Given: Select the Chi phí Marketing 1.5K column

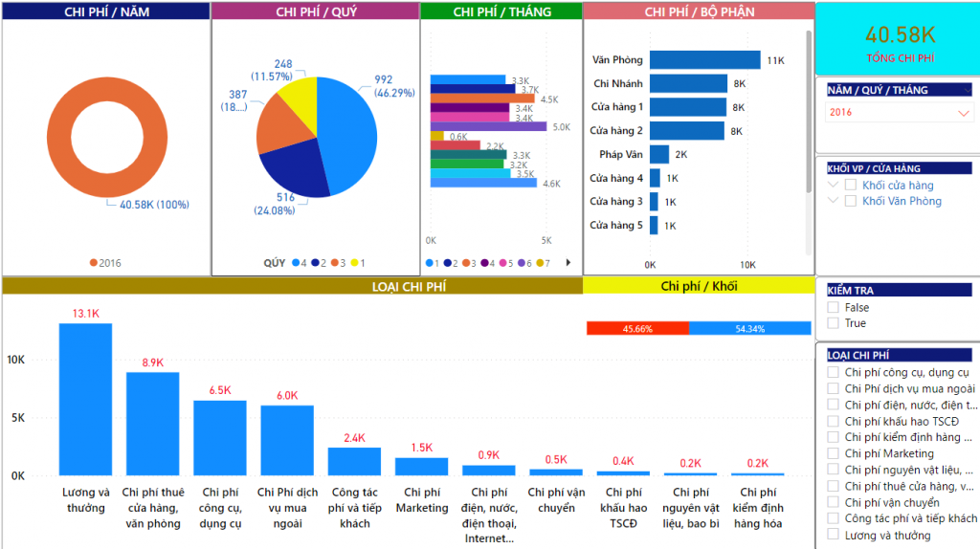Looking at the screenshot, I should pos(421,467).
